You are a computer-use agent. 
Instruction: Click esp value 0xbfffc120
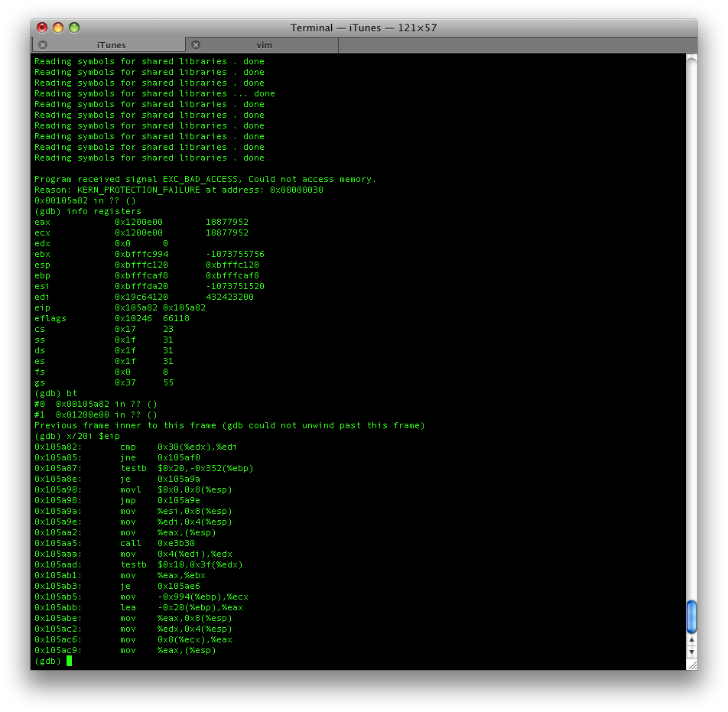click(141, 265)
